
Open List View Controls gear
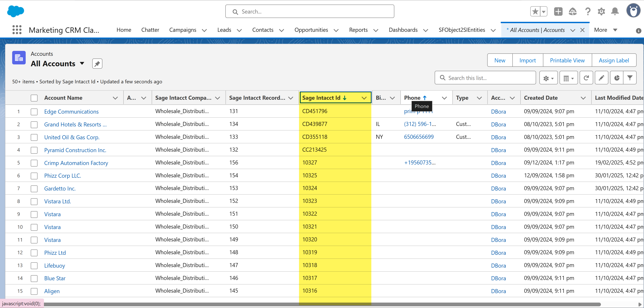(x=548, y=78)
